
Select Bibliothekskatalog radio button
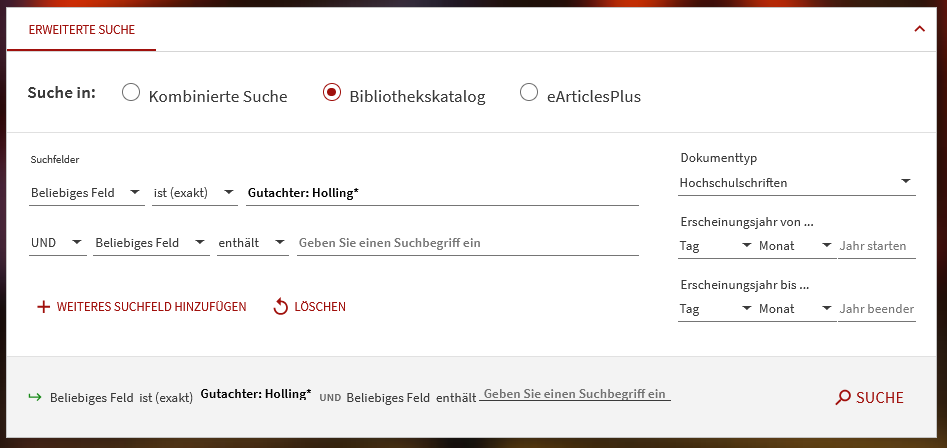(332, 93)
